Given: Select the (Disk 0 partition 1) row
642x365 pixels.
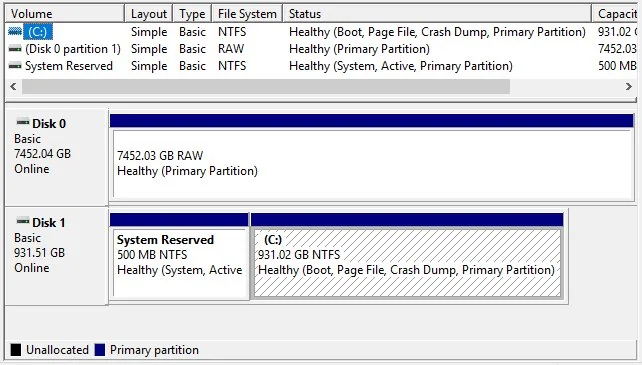Looking at the screenshot, I should 321,49.
